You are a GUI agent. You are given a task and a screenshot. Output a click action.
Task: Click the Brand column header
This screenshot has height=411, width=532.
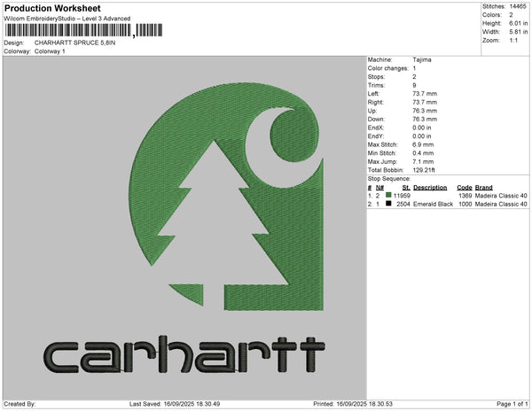pos(484,188)
